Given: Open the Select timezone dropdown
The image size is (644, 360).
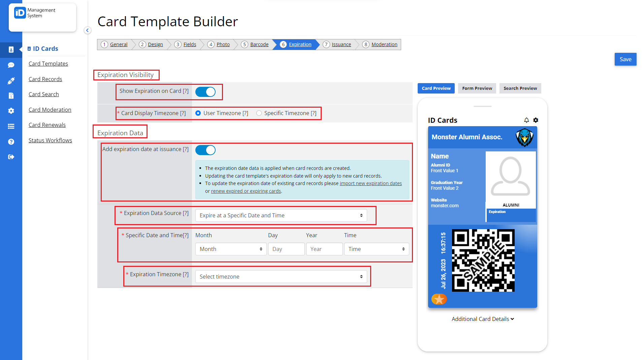Looking at the screenshot, I should (281, 276).
